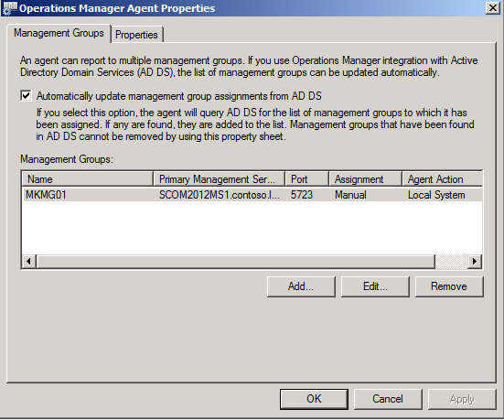Screen dimensions: 504x420
Task: Confirm the dialog with OK
Action: click(x=314, y=399)
